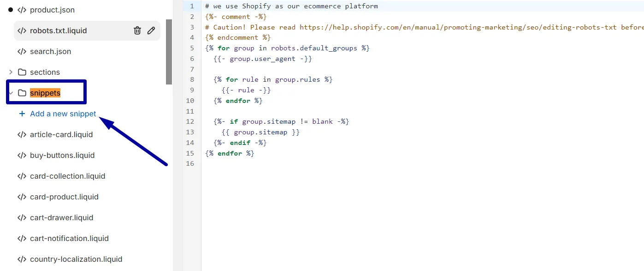This screenshot has width=644, height=271.
Task: Click the code icon beside cart-notification.liquid
Action: coord(22,238)
